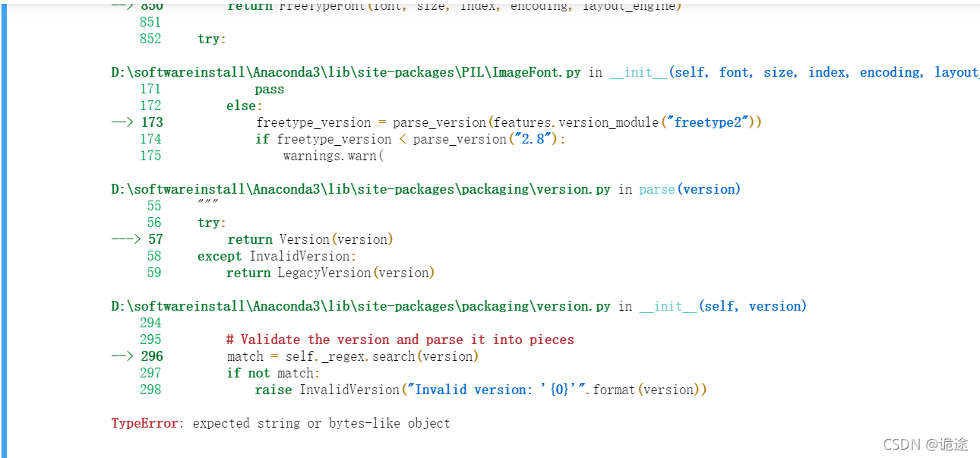Click line 171 'pass' statement
Screen dimensions: 980x458
click(x=270, y=89)
